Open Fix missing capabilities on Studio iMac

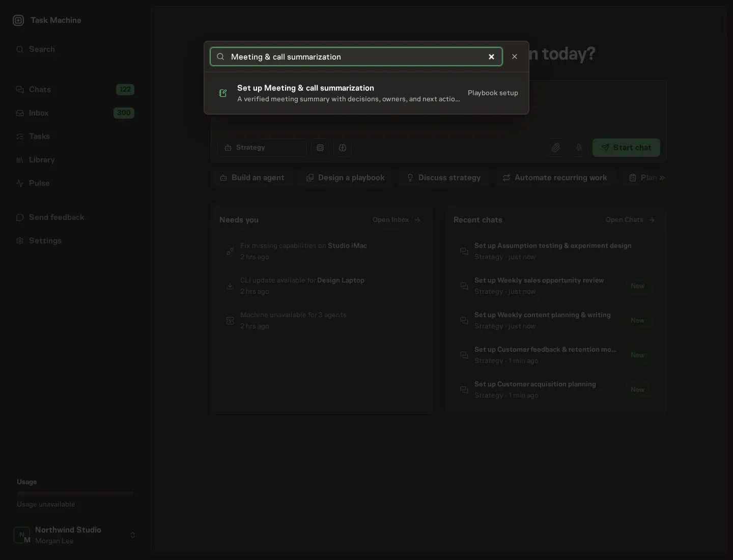322,251
